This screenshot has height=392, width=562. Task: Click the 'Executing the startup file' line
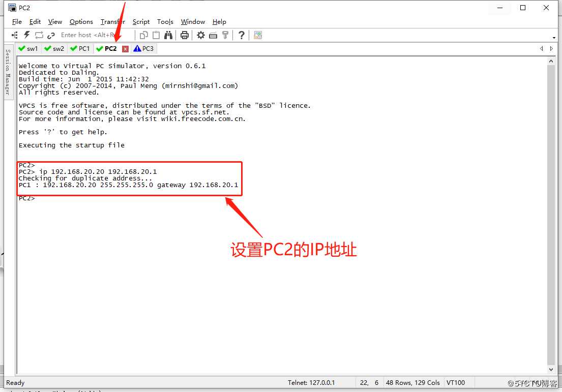point(72,145)
